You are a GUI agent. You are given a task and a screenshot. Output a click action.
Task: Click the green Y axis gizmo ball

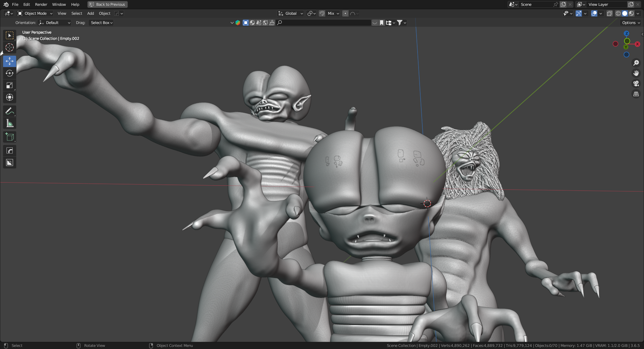coord(626,47)
